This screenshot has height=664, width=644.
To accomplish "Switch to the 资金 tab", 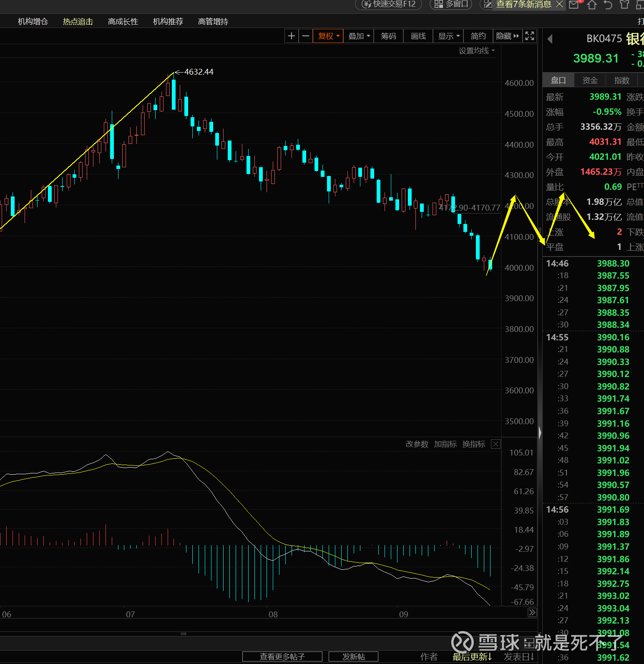I will (x=590, y=80).
